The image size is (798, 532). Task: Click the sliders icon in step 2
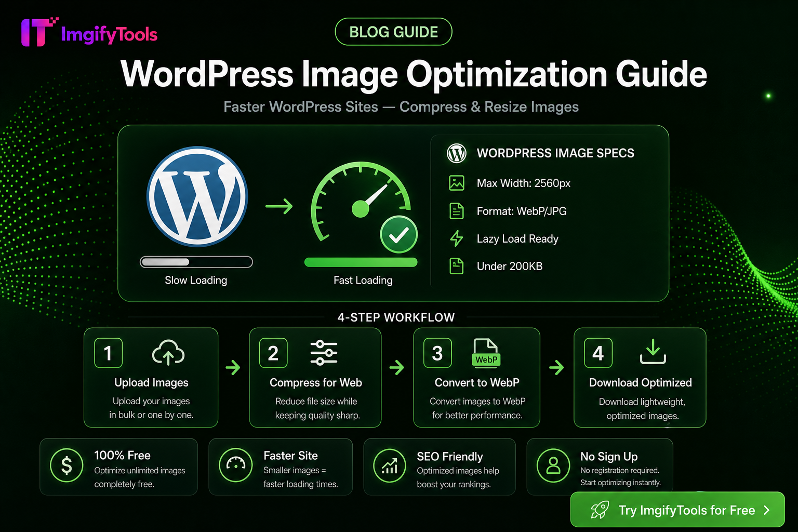324,353
